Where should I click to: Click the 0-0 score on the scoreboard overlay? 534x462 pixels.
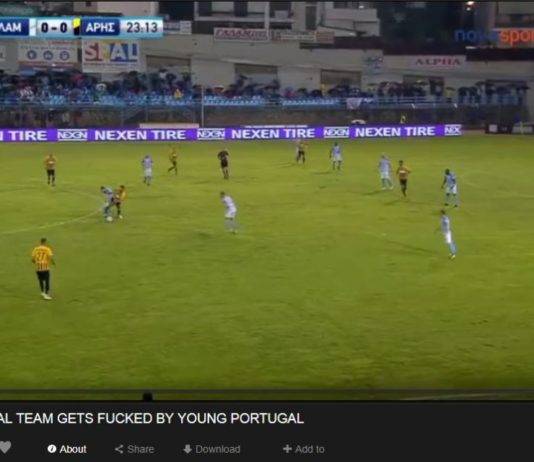tap(54, 27)
